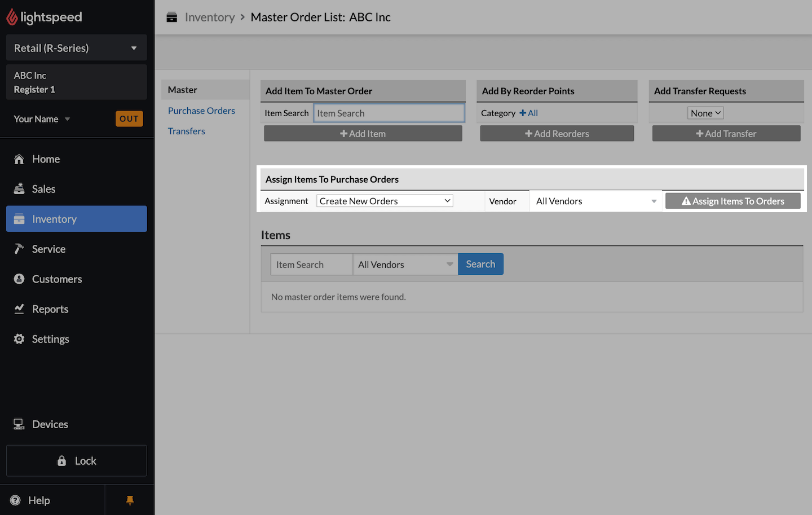Click the Help question mark icon
The width and height of the screenshot is (812, 515).
coord(16,500)
